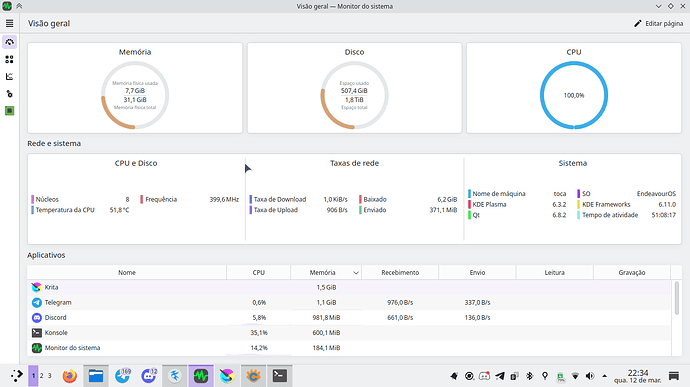
Task: Open Firefox from the taskbar
Action: point(70,376)
